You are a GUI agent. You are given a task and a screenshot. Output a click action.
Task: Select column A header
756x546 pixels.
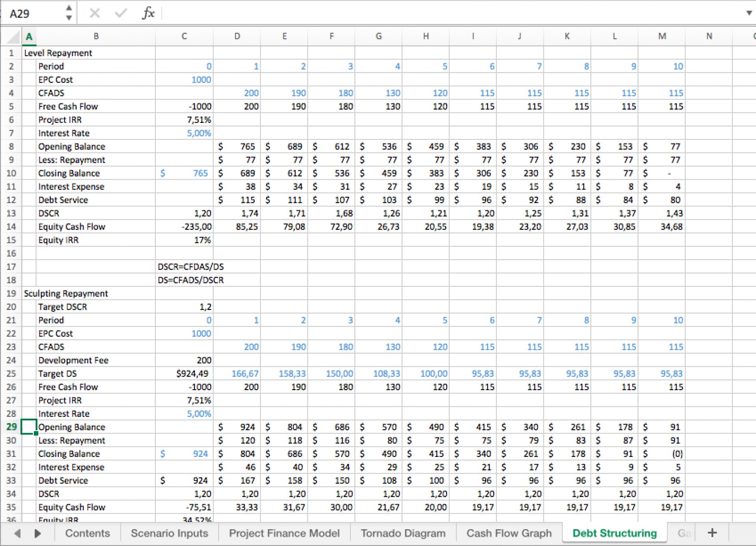click(29, 37)
